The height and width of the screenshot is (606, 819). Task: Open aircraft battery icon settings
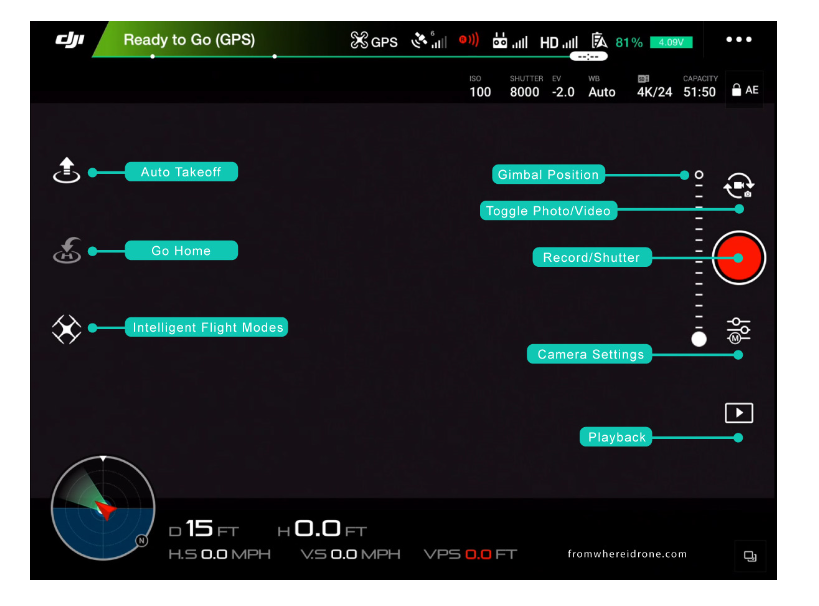pyautogui.click(x=599, y=40)
